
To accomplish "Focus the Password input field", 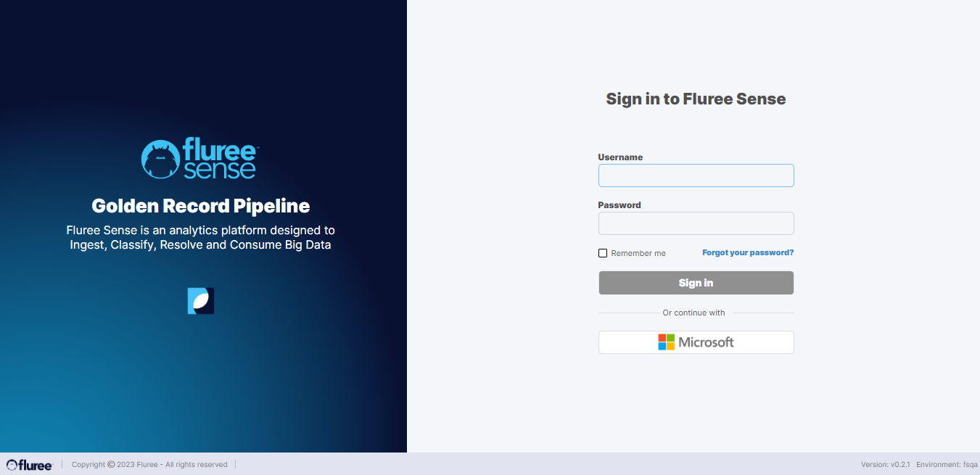I will [x=696, y=223].
